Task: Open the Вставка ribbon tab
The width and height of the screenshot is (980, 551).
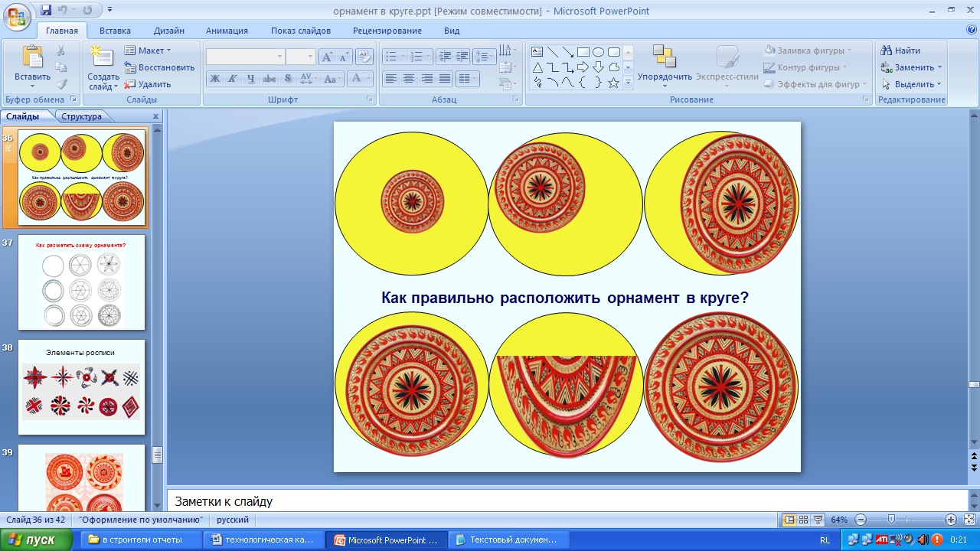Action: click(115, 31)
